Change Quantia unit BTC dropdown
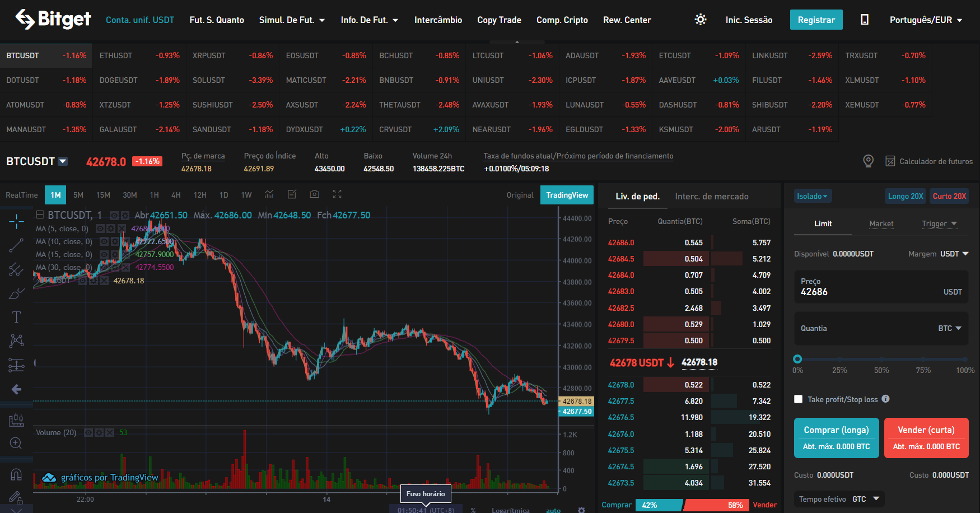The image size is (980, 513). point(950,328)
